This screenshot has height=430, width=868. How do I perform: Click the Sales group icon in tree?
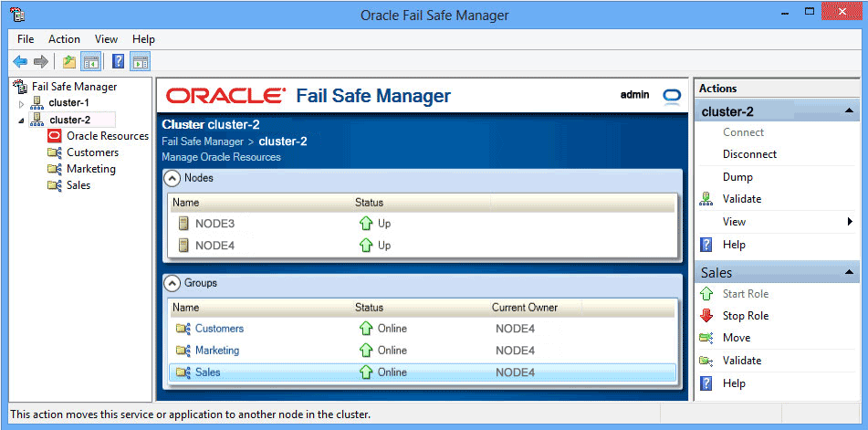click(54, 186)
